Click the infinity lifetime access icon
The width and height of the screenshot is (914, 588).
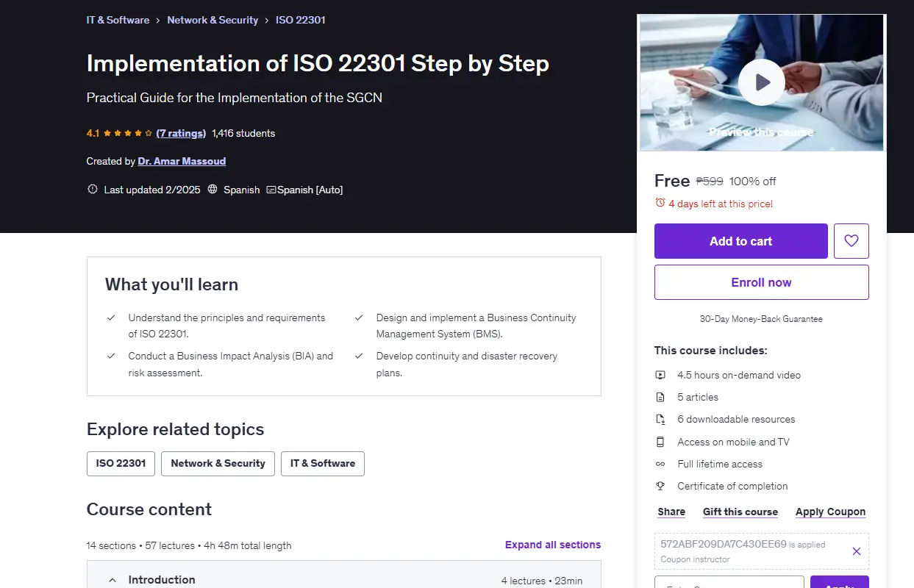(660, 464)
